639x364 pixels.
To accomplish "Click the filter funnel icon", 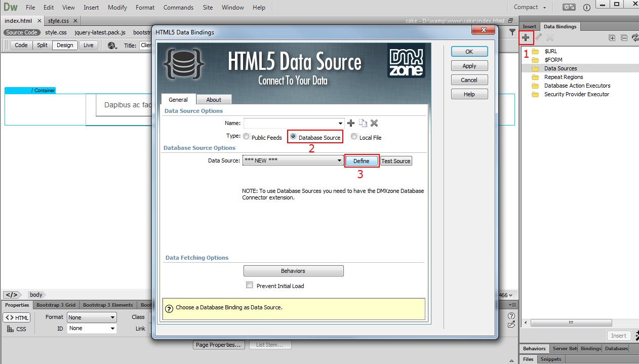I will pyautogui.click(x=512, y=32).
